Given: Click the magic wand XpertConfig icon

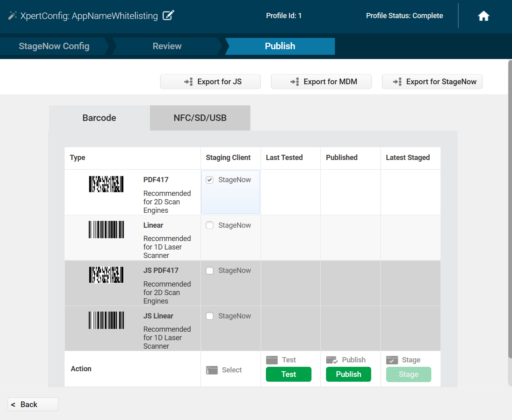Looking at the screenshot, I should pos(12,16).
